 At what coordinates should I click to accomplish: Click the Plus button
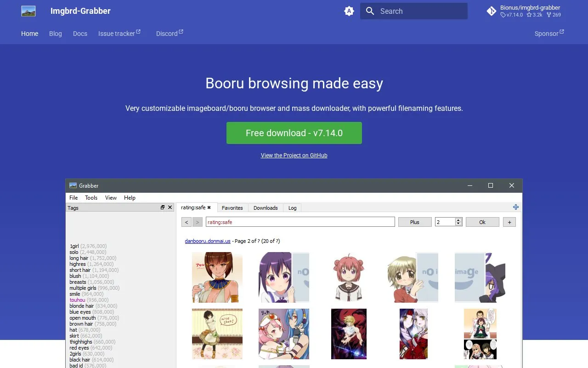click(415, 222)
